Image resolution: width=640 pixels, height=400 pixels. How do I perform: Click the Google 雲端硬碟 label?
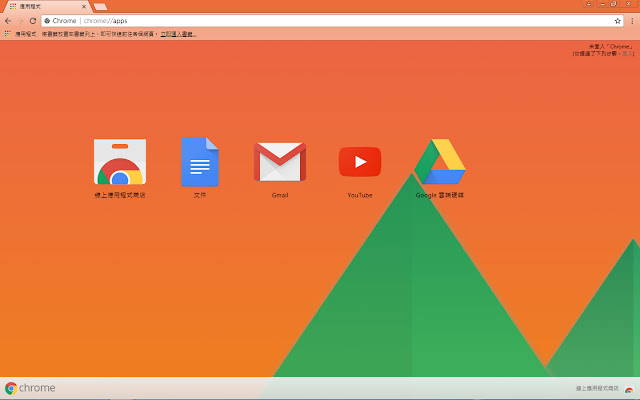pos(440,195)
